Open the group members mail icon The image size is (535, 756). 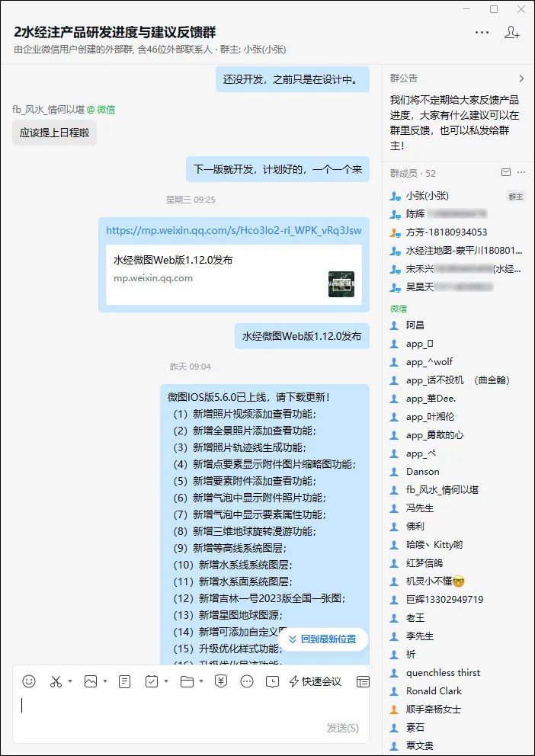[x=506, y=172]
